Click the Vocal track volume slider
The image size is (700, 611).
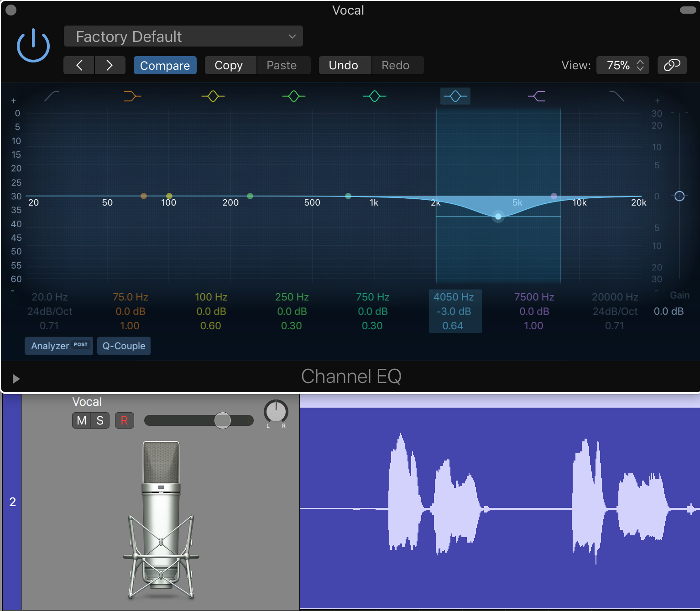(223, 420)
